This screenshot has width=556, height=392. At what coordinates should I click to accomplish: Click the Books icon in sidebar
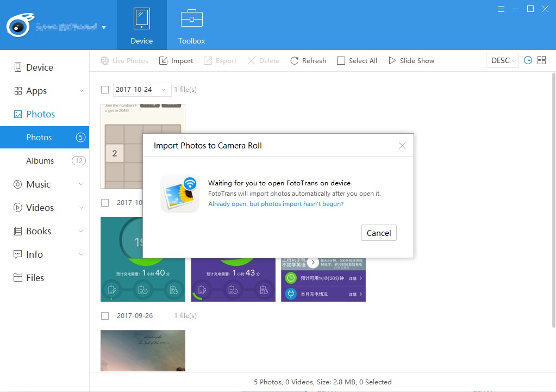[x=18, y=231]
